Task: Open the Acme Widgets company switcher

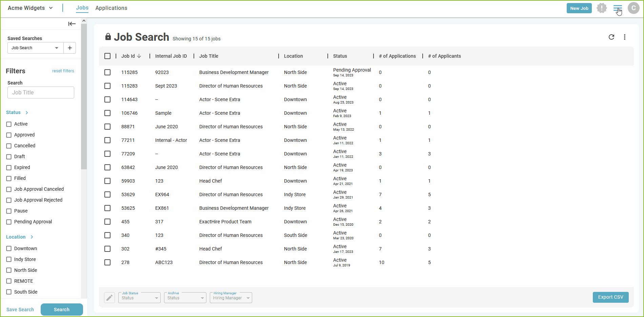Action: tap(30, 8)
